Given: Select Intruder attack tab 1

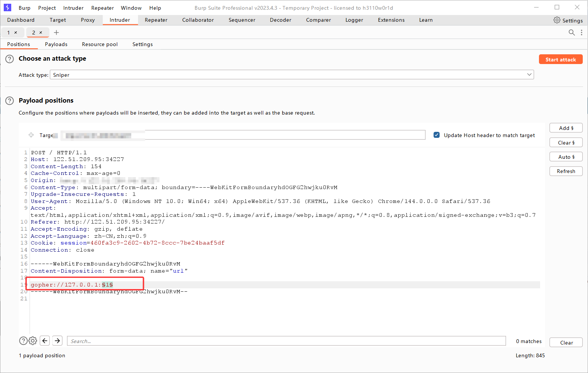Looking at the screenshot, I should (x=9, y=33).
